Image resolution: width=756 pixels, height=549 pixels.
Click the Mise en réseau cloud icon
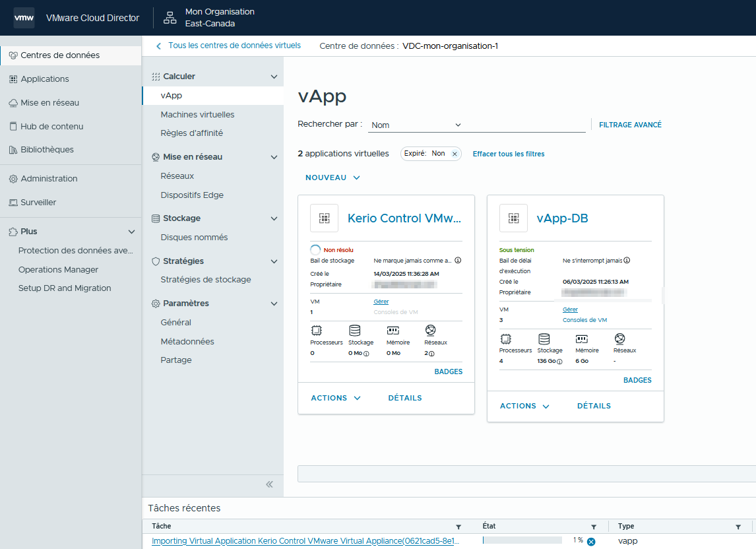click(x=13, y=103)
